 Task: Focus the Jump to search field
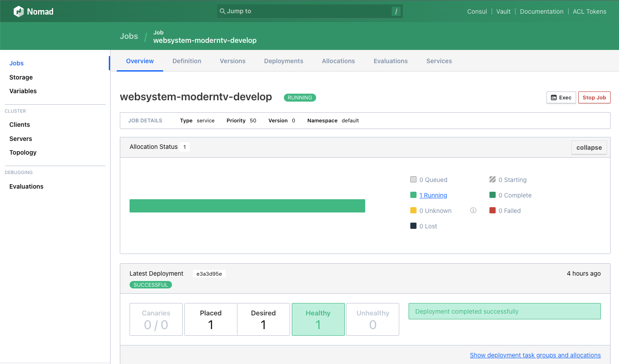[309, 11]
